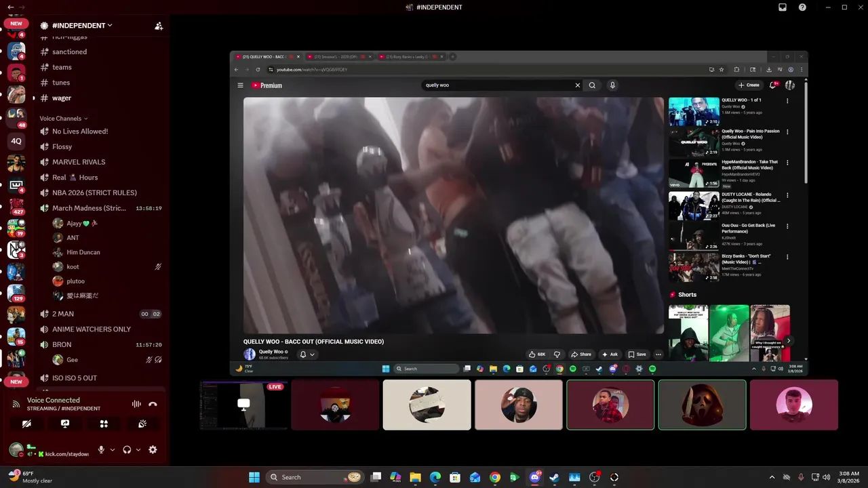This screenshot has width=868, height=488.
Task: Click YouTube voice search microphone
Action: 612,85
